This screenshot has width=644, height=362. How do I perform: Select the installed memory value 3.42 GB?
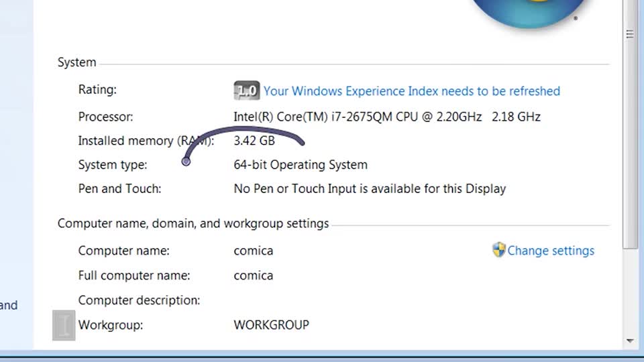click(254, 141)
